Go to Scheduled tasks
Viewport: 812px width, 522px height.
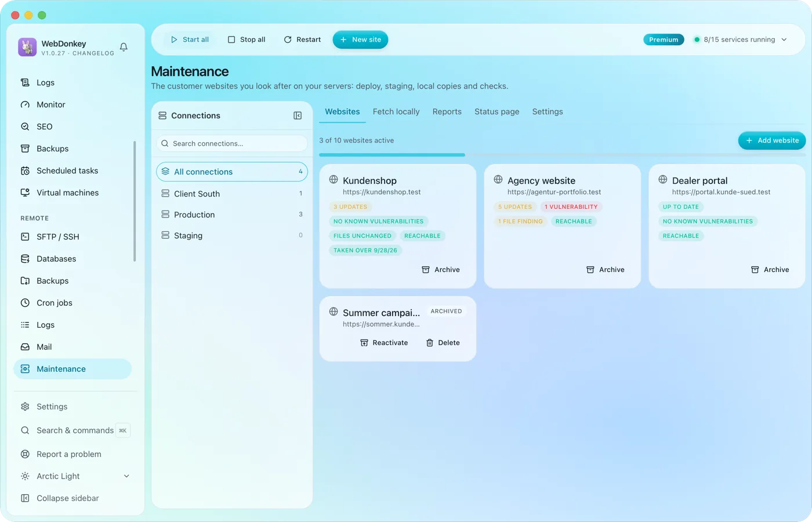pos(72,171)
